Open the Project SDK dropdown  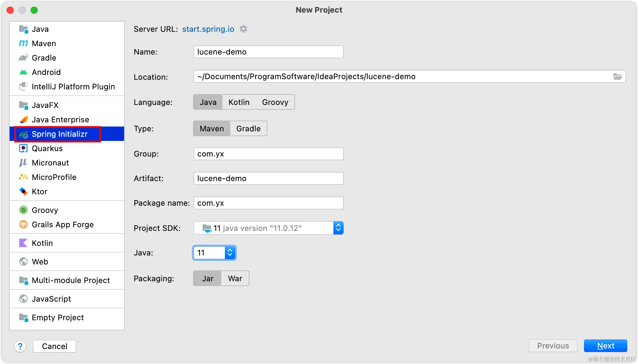click(338, 228)
